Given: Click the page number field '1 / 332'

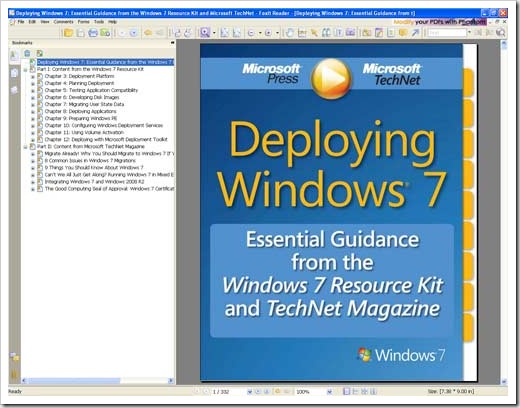Looking at the screenshot, I should pyautogui.click(x=228, y=392).
